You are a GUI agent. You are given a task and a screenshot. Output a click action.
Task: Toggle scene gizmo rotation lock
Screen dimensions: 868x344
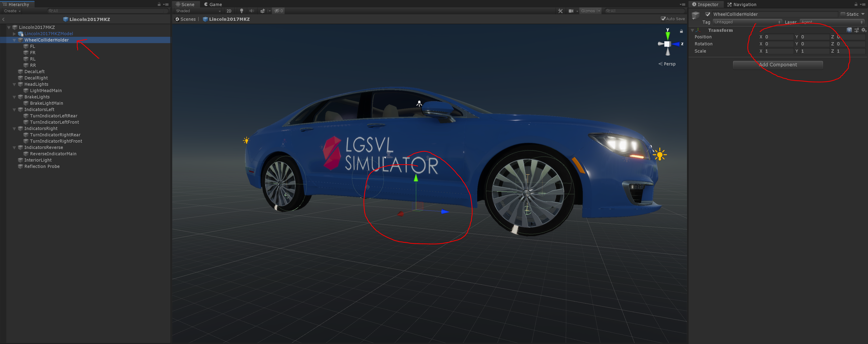pos(681,31)
